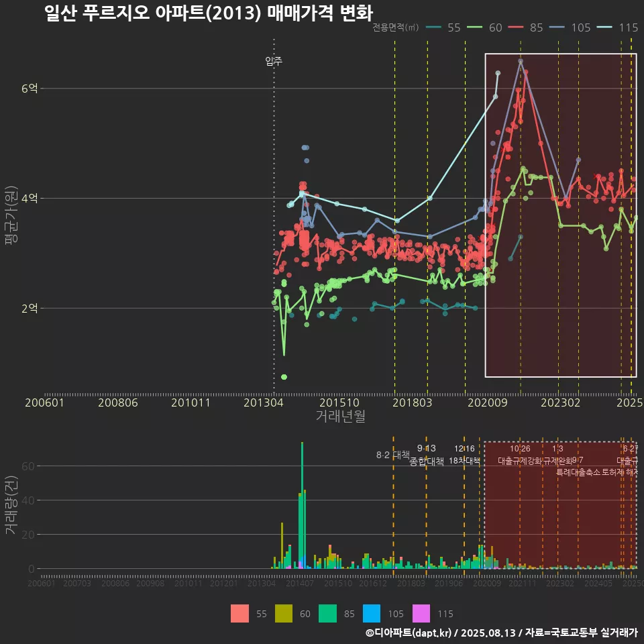Click 200908 on the volume chart x-axis

[150, 583]
